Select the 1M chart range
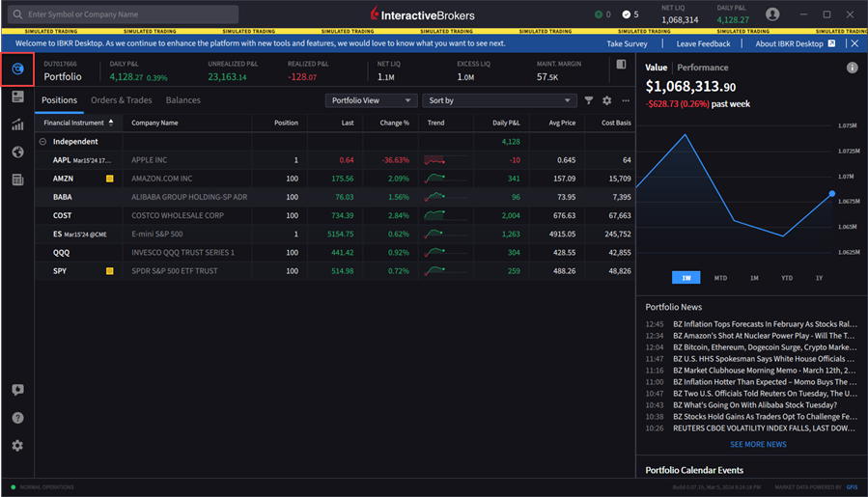Viewport: 868px width, 497px height. (754, 278)
